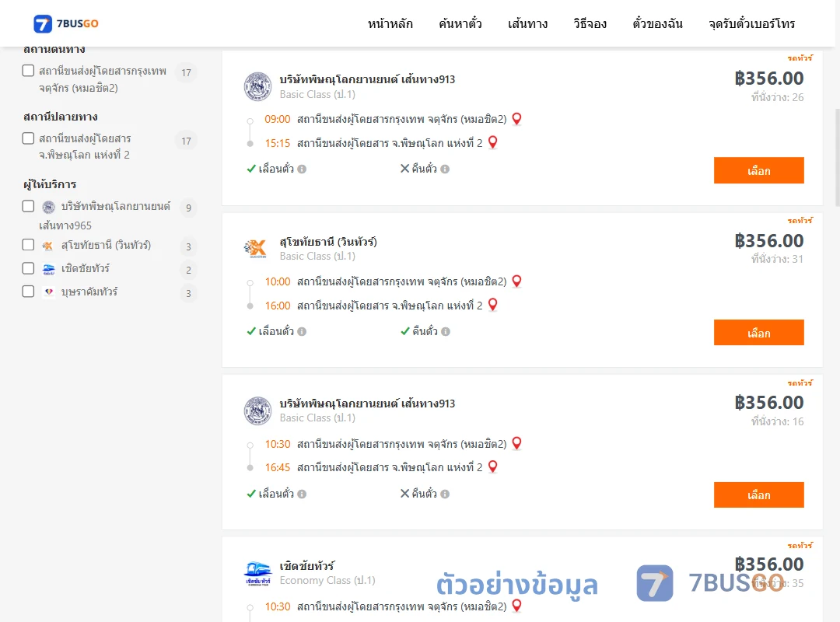
Task: Click the วินทัวร์ logo on the 10:00 trip
Action: 256,249
